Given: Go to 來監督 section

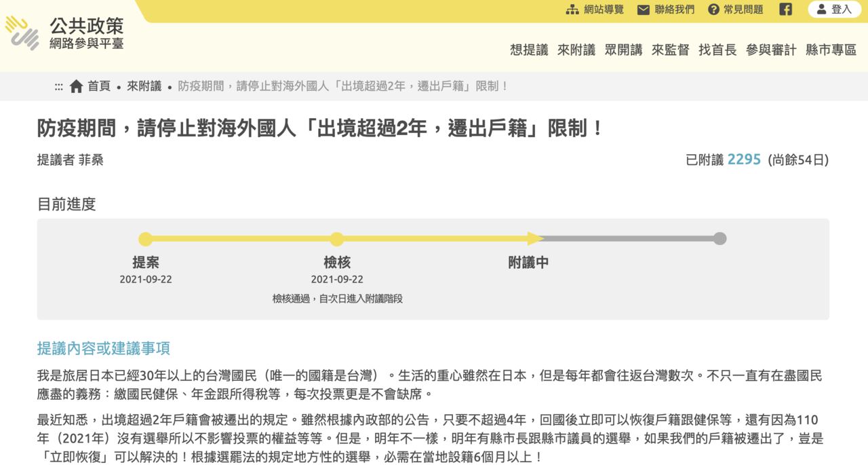Looking at the screenshot, I should [x=670, y=50].
